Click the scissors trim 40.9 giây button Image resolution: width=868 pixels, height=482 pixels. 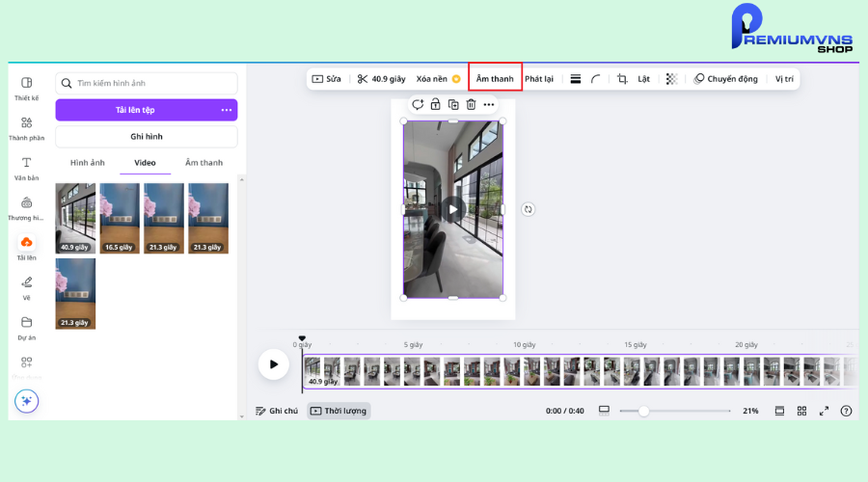click(x=381, y=79)
